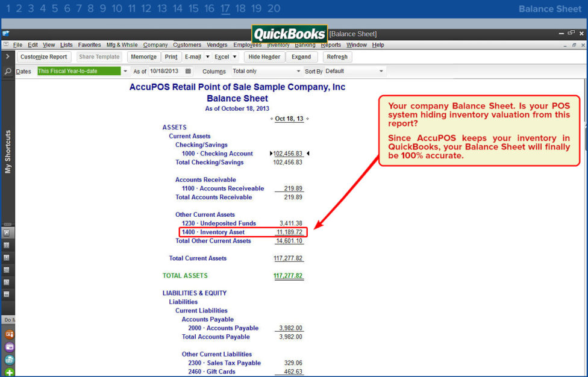Click the Customize Report button

43,57
